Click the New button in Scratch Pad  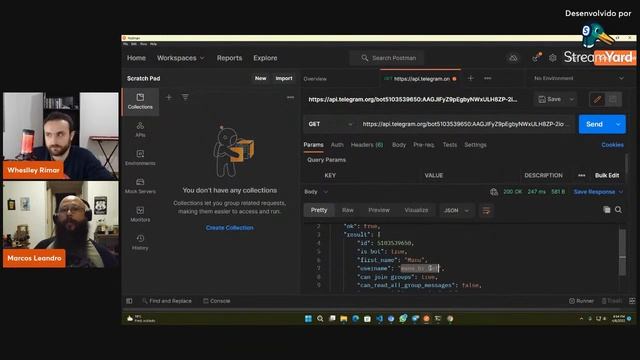pos(260,78)
